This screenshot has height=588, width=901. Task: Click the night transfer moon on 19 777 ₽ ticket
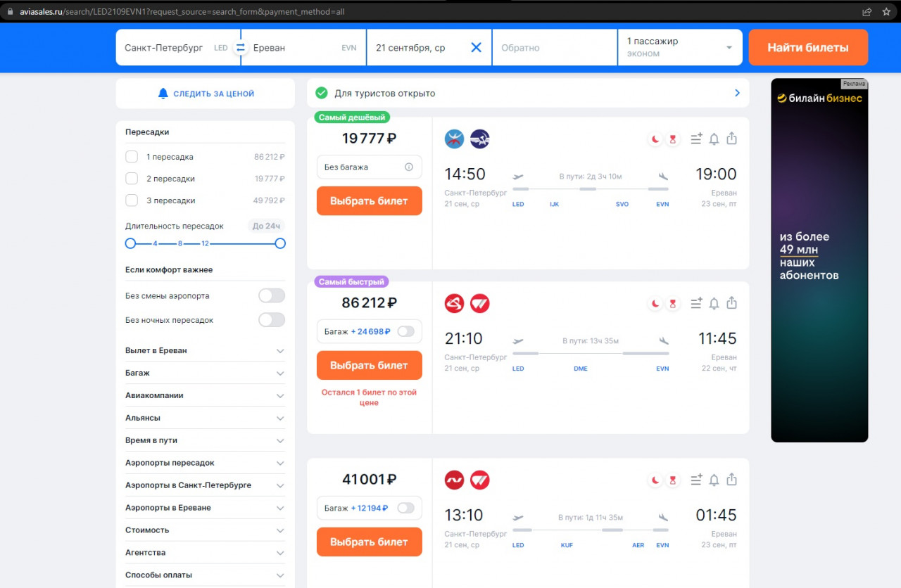(655, 139)
